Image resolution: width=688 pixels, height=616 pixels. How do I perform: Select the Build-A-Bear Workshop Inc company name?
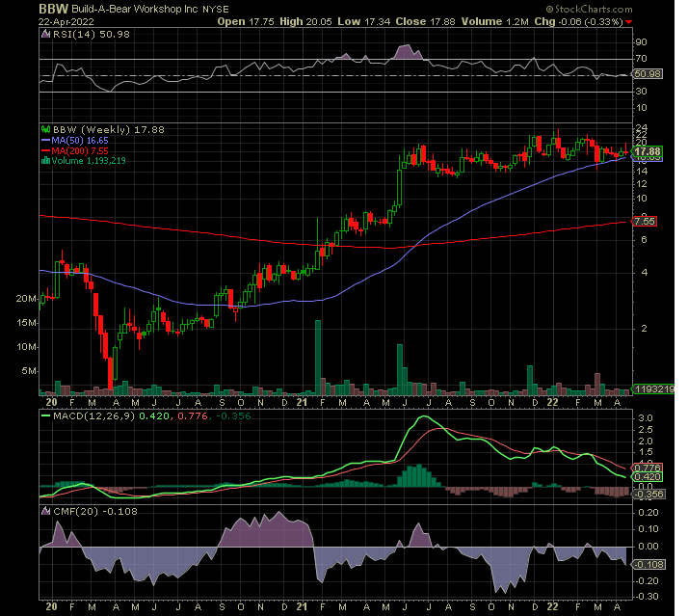tap(135, 10)
